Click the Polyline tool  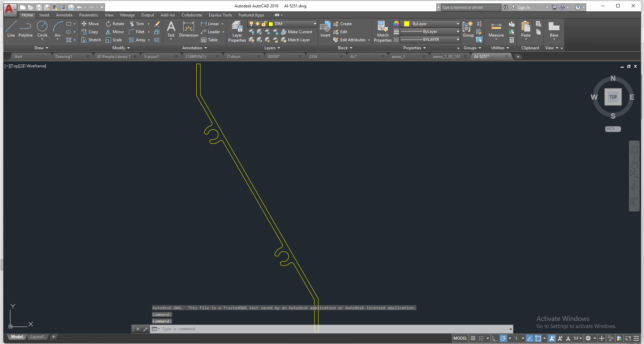point(26,29)
